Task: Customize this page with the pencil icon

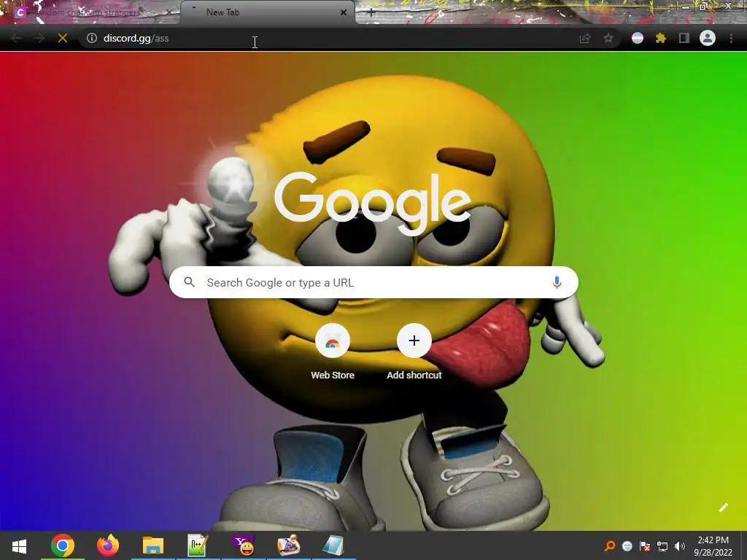Action: tap(723, 507)
